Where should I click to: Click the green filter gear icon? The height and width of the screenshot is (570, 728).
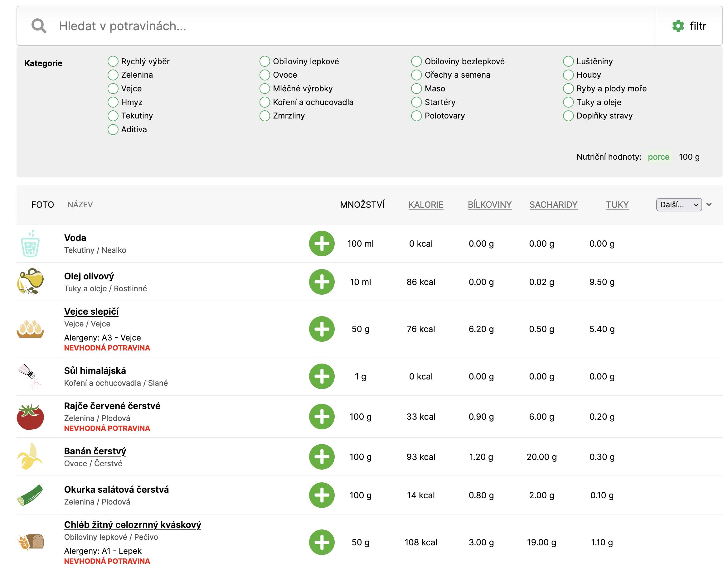point(677,26)
